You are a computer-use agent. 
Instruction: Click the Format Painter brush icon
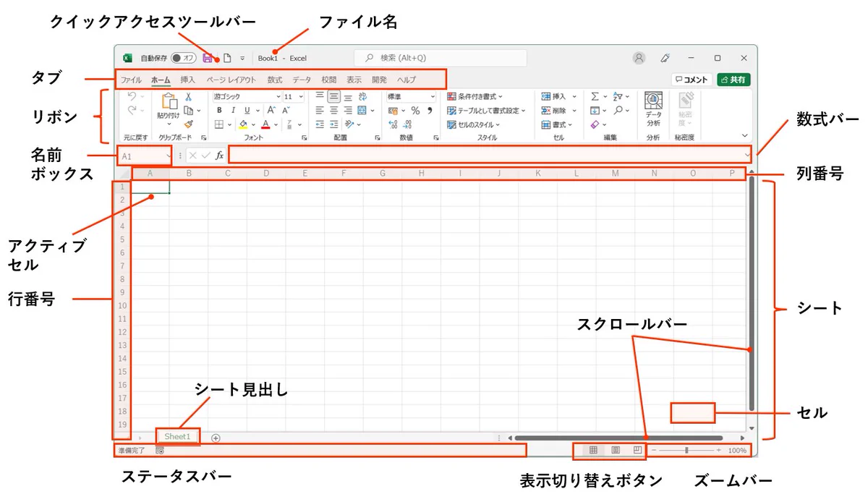(189, 124)
